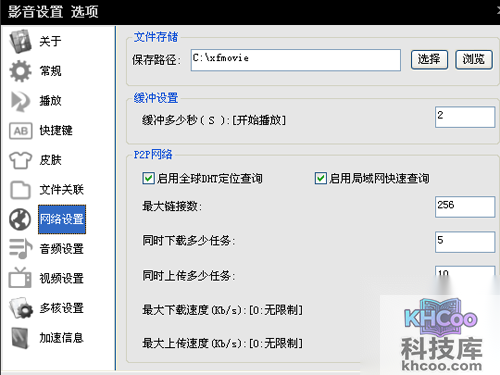Click the 缓冲设置 group heading
Image resolution: width=500 pixels, height=375 pixels.
click(x=156, y=98)
